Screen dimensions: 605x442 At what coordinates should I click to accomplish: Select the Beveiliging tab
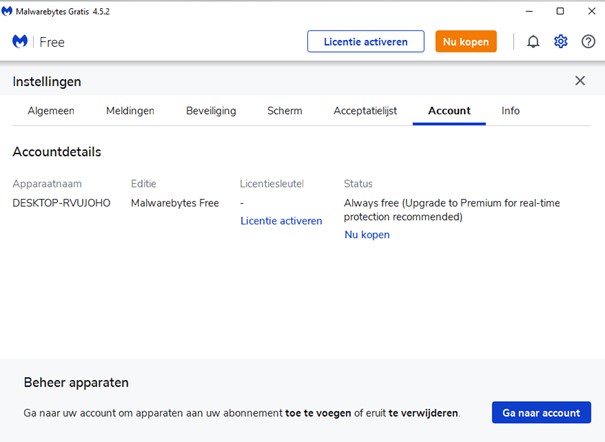coord(211,111)
